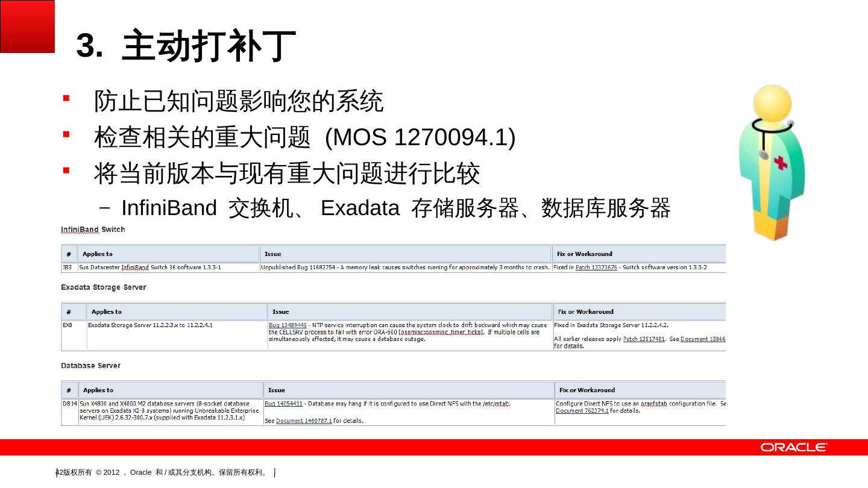
Task: Click the NTP service interruption issue description
Action: tap(408, 332)
